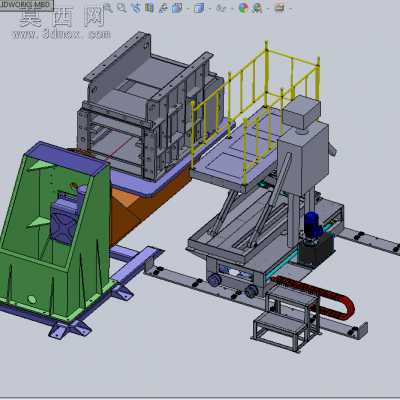Click the Apply Scene icon
Image resolution: width=400 pixels, height=400 pixels.
coord(257,7)
